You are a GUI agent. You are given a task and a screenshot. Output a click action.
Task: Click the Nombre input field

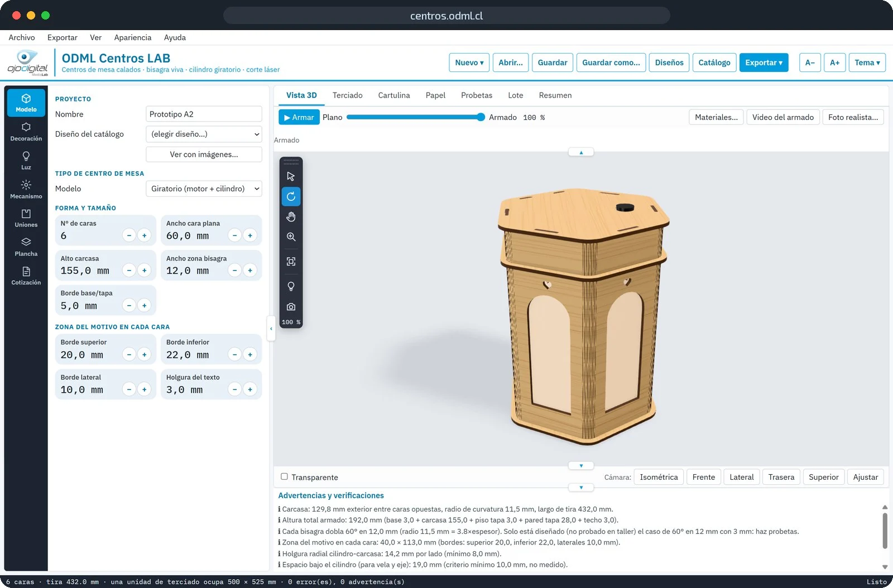(204, 114)
